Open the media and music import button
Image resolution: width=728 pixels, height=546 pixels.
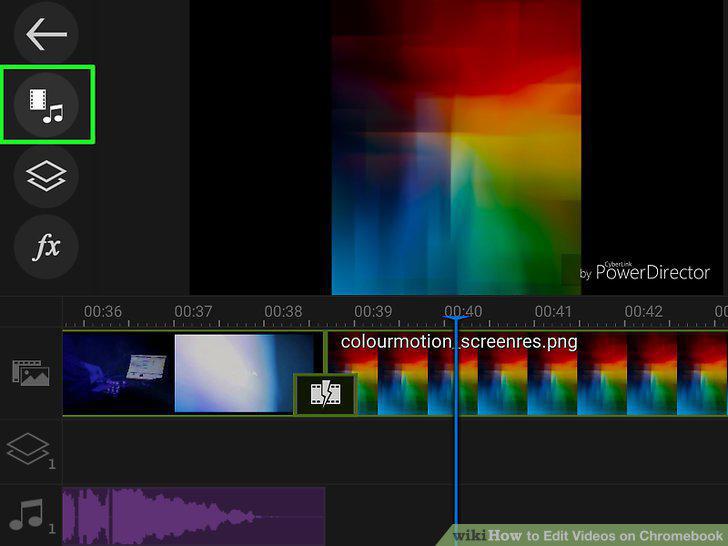tap(46, 105)
